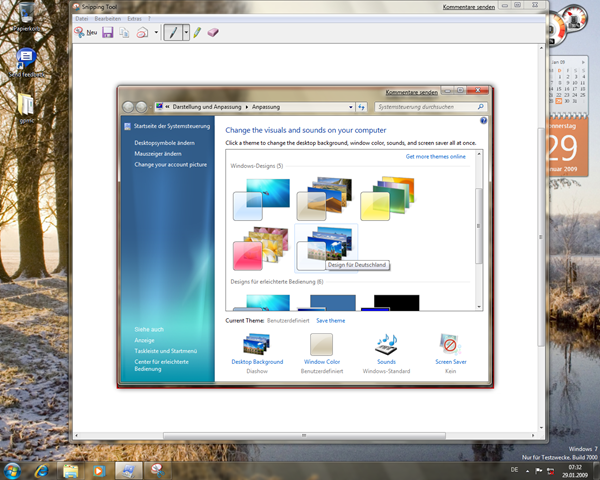600x480 pixels.
Task: Expand the pen options dropdown arrow
Action: tap(186, 33)
